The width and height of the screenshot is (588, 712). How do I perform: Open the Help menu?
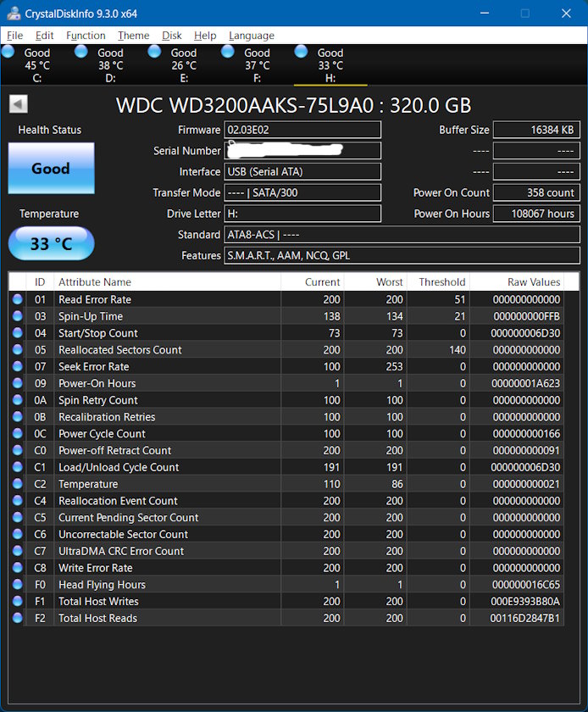[205, 36]
